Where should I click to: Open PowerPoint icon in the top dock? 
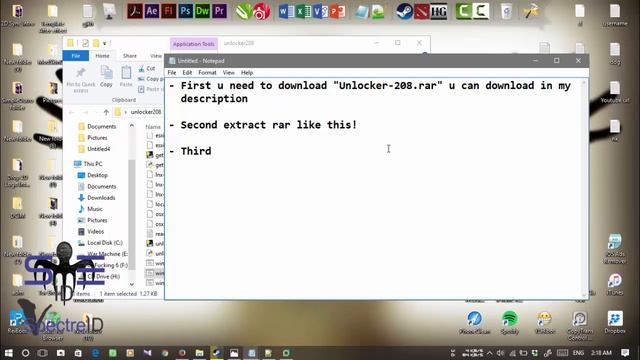tap(338, 11)
